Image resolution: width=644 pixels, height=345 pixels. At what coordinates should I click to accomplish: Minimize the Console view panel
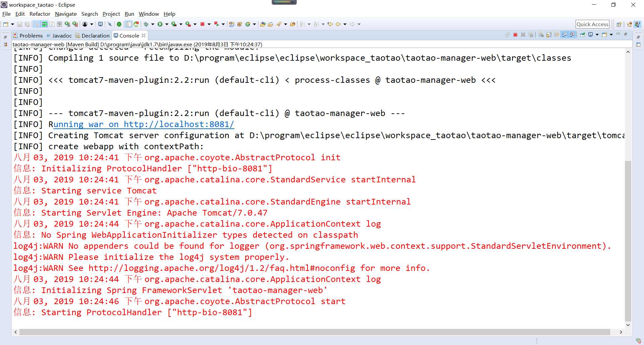618,34
